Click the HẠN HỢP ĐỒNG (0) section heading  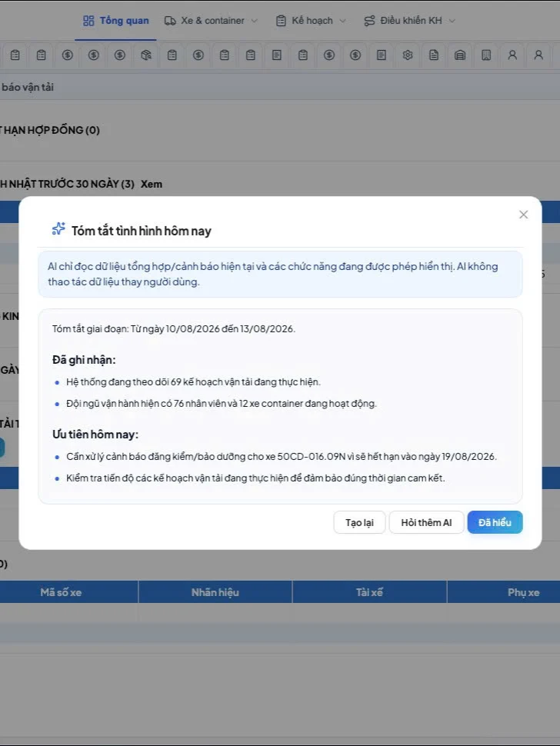click(x=49, y=130)
